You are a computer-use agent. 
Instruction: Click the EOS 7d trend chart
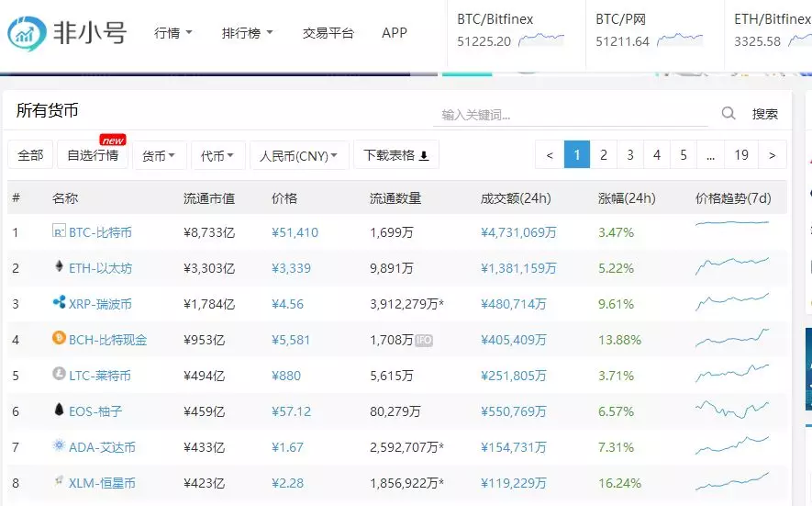732,409
